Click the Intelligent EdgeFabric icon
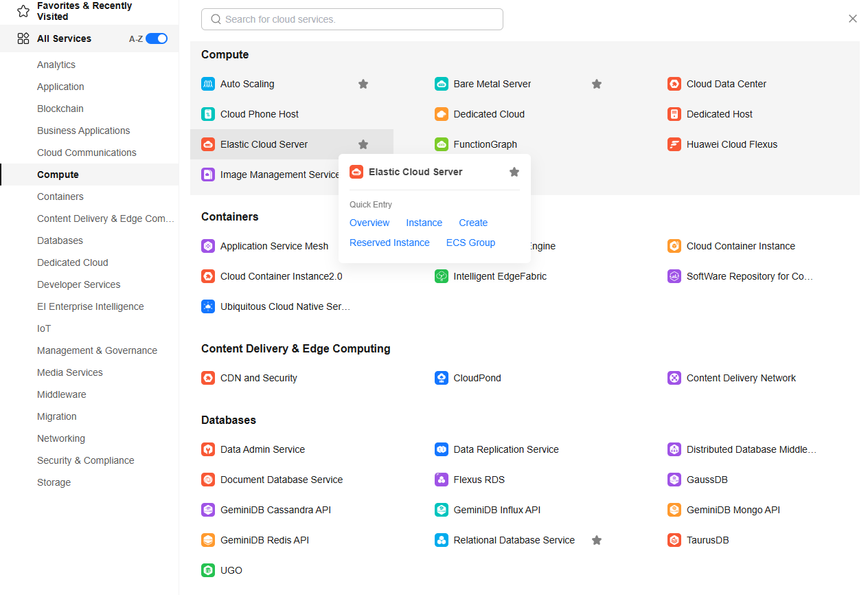Viewport: 868px width, 595px height. [x=442, y=276]
